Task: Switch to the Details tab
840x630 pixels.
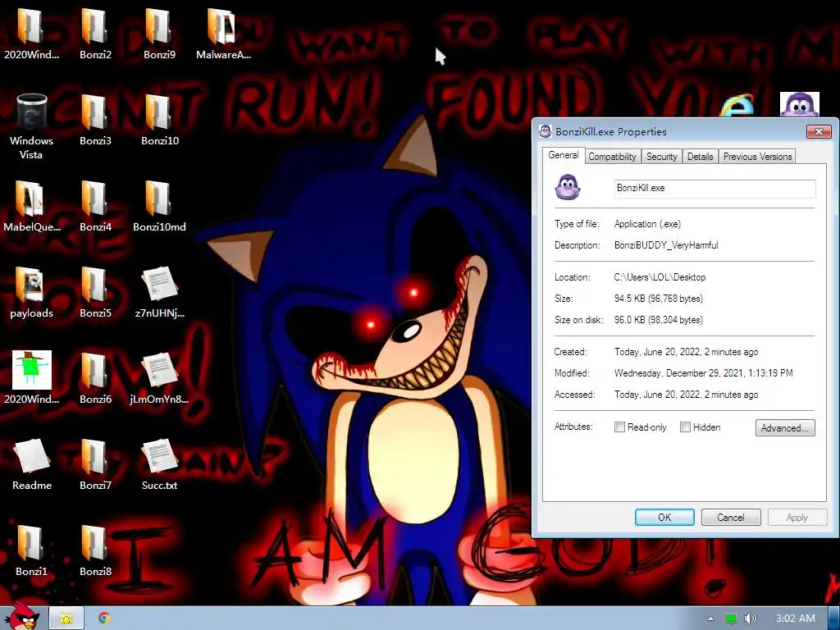Action: (x=701, y=157)
